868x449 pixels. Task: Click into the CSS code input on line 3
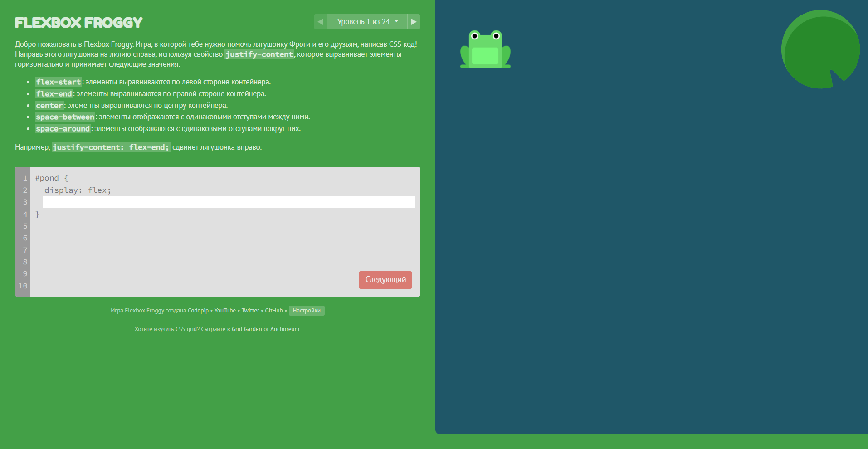point(229,202)
